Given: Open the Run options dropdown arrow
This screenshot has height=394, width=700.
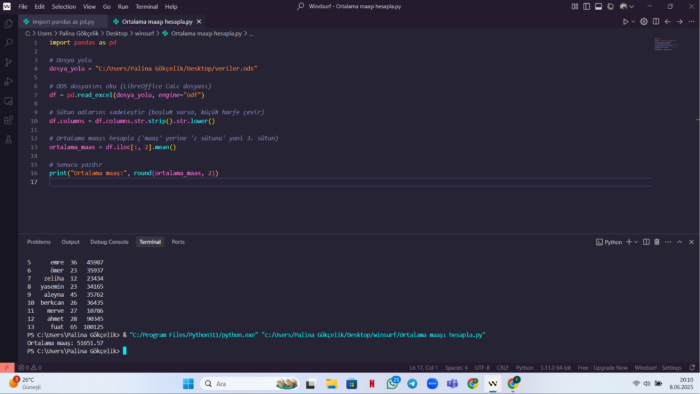Looking at the screenshot, I should pyautogui.click(x=633, y=21).
